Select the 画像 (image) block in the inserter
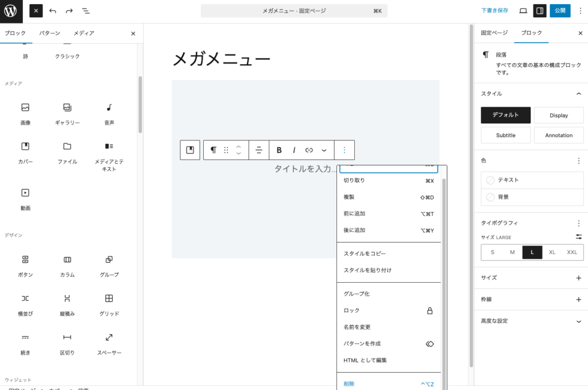Screen dimensions: 588x390 pos(24,113)
